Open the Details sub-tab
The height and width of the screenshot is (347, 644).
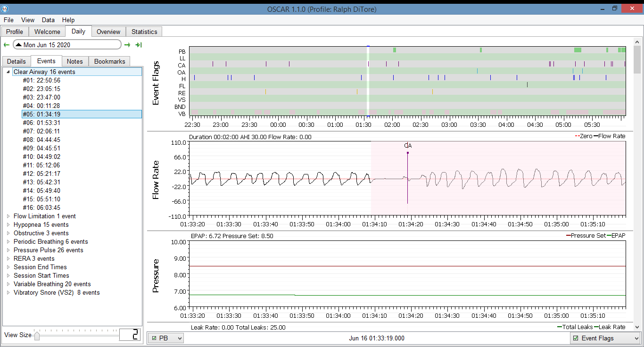point(17,61)
